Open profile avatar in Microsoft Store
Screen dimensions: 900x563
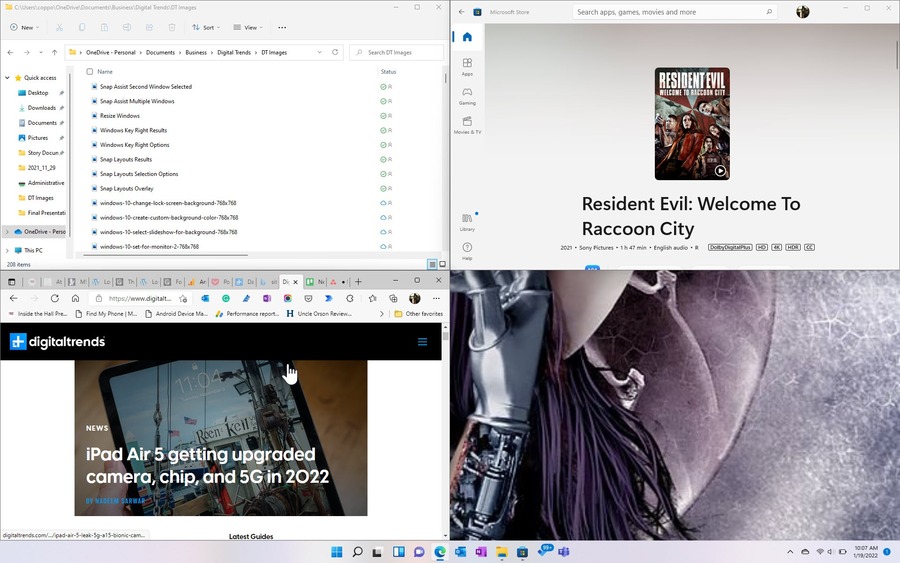coord(802,11)
